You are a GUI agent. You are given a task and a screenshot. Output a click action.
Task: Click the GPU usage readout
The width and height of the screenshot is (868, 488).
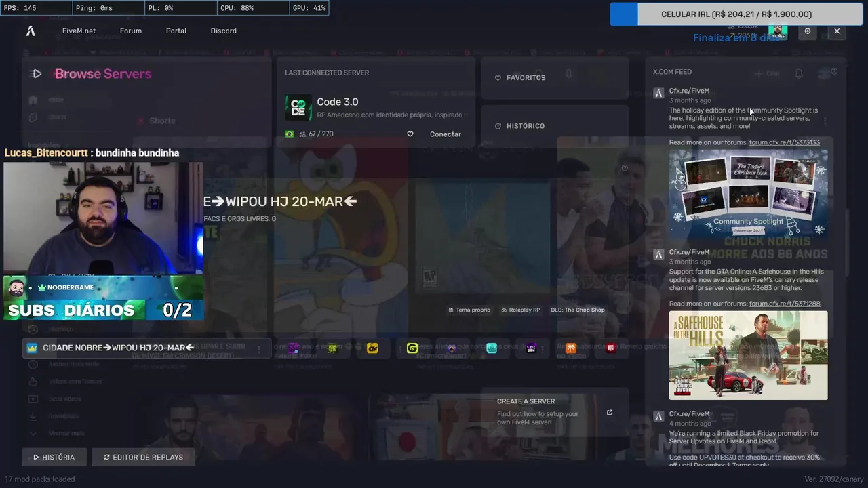[309, 8]
